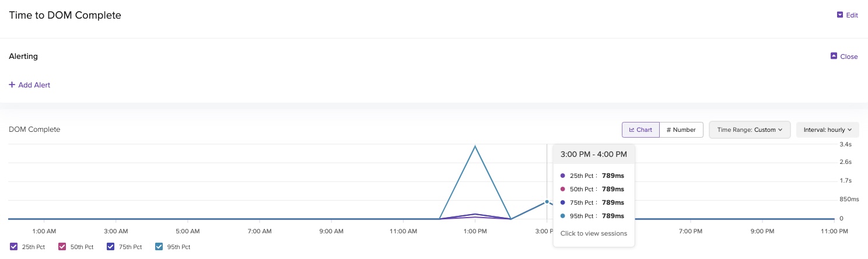Hide the 95th Pct series

(x=159, y=246)
